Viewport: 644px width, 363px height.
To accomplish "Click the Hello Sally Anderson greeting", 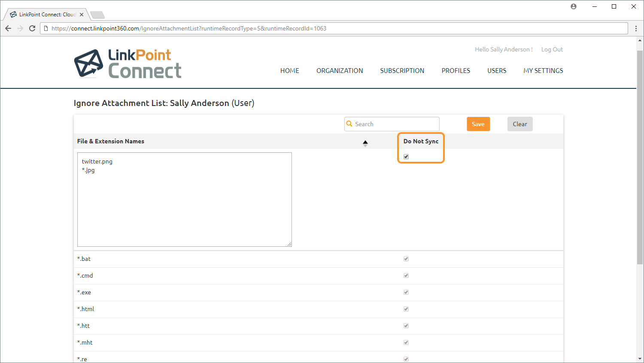I will (x=504, y=49).
